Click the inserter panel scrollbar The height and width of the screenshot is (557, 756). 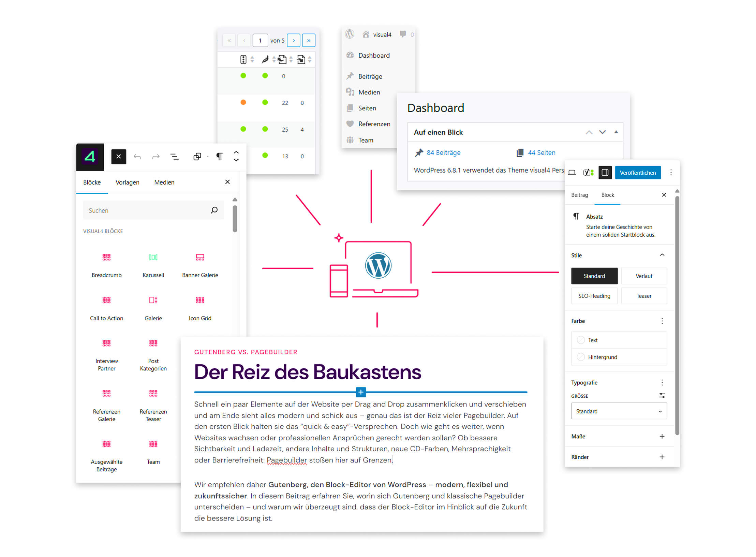(235, 218)
